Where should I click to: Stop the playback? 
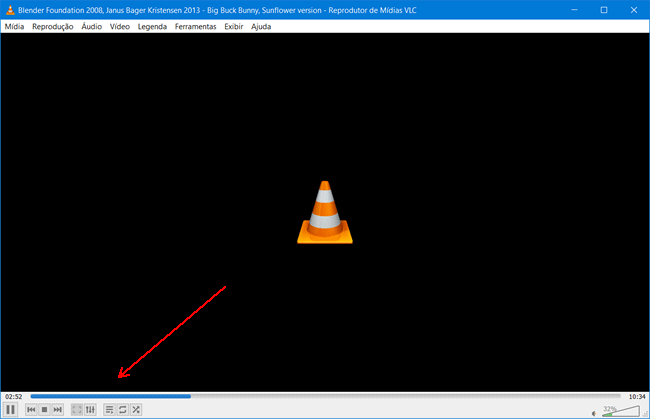tap(44, 409)
